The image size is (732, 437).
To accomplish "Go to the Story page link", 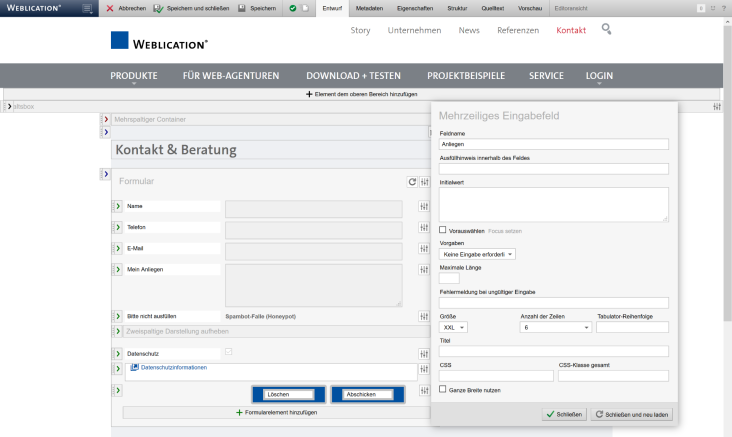I will point(360,30).
